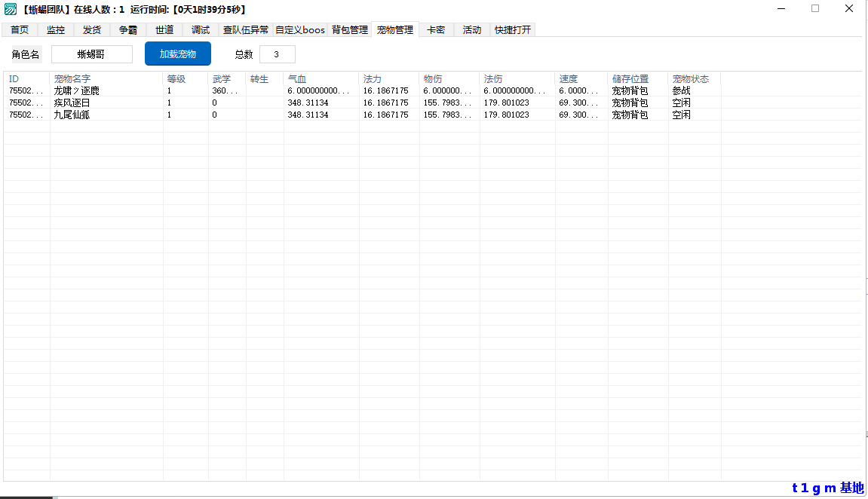The image size is (868, 499).
Task: Open the 卡密 tab
Action: click(x=436, y=30)
